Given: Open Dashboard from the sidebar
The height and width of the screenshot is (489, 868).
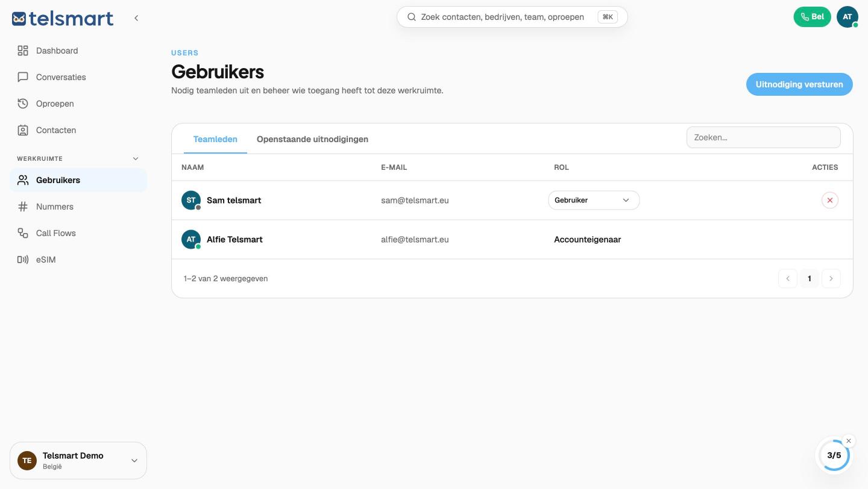Looking at the screenshot, I should click(78, 51).
